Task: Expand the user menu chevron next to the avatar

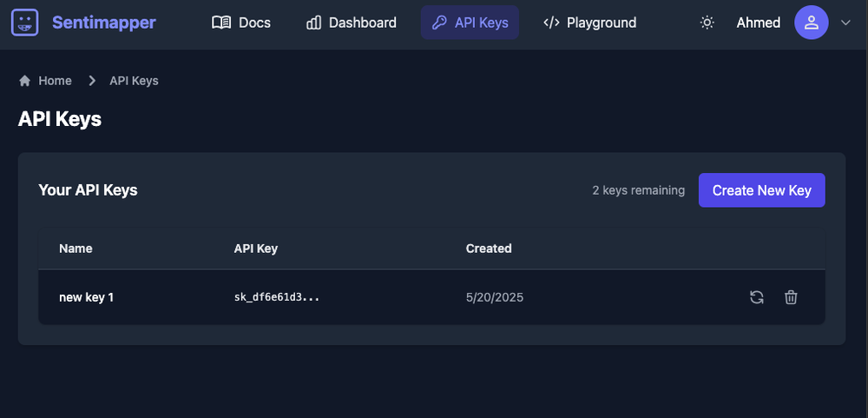Action: click(x=845, y=23)
